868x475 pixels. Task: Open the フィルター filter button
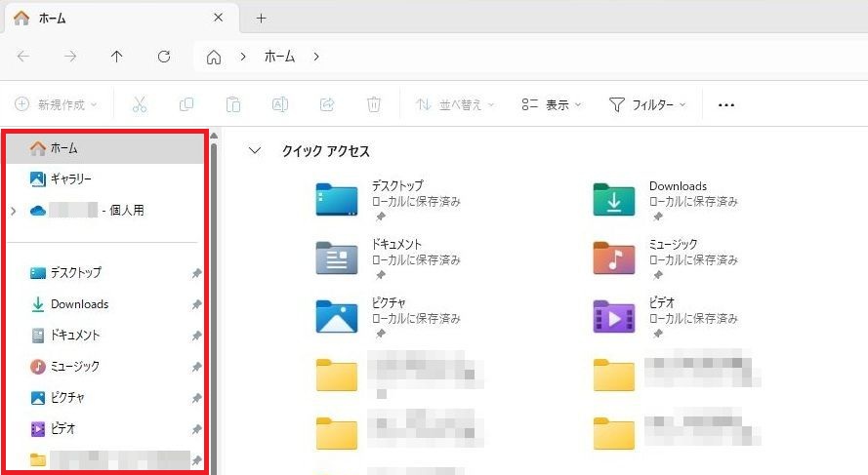(x=648, y=104)
